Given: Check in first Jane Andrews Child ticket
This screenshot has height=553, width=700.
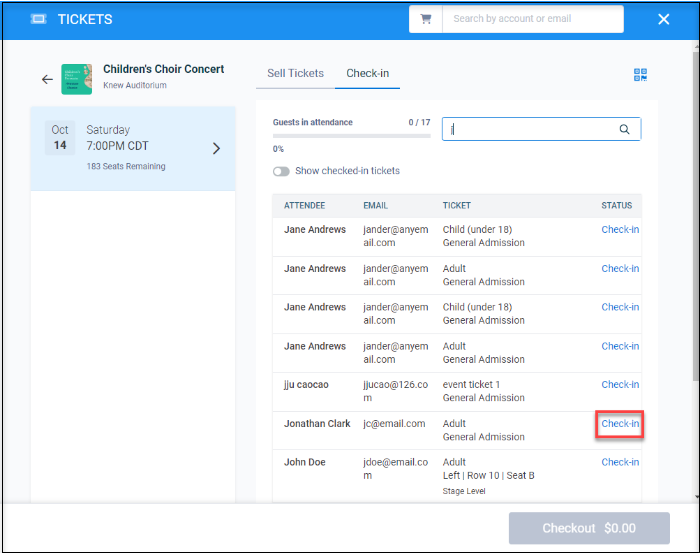Looking at the screenshot, I should click(x=620, y=229).
